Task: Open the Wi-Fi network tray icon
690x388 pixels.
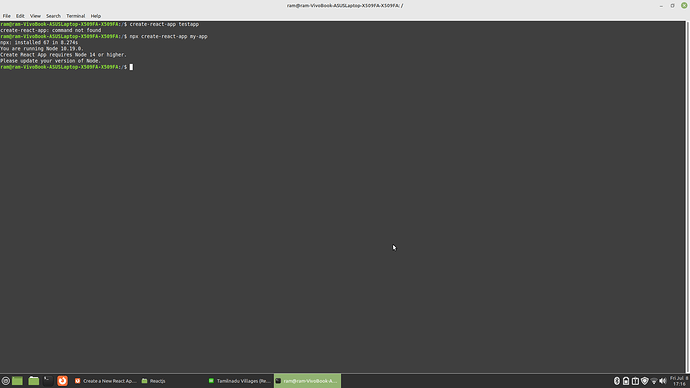Action: [653, 381]
